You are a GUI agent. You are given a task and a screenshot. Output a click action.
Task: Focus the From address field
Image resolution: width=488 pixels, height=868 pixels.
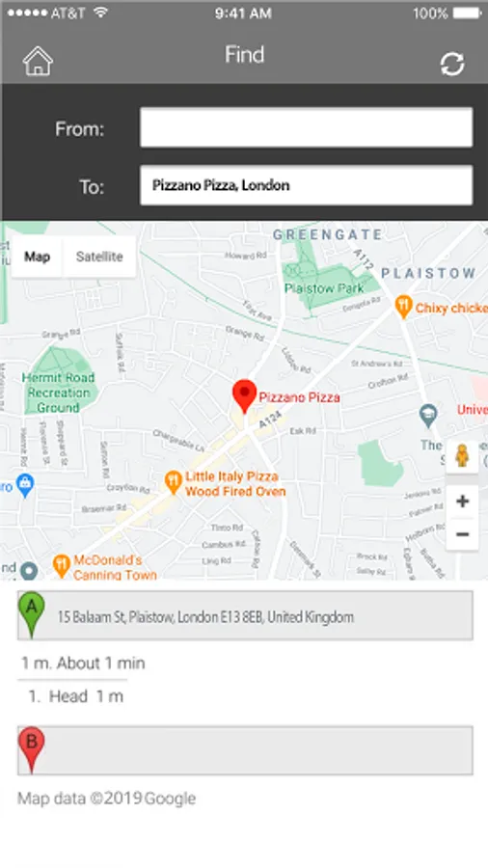[x=306, y=128]
